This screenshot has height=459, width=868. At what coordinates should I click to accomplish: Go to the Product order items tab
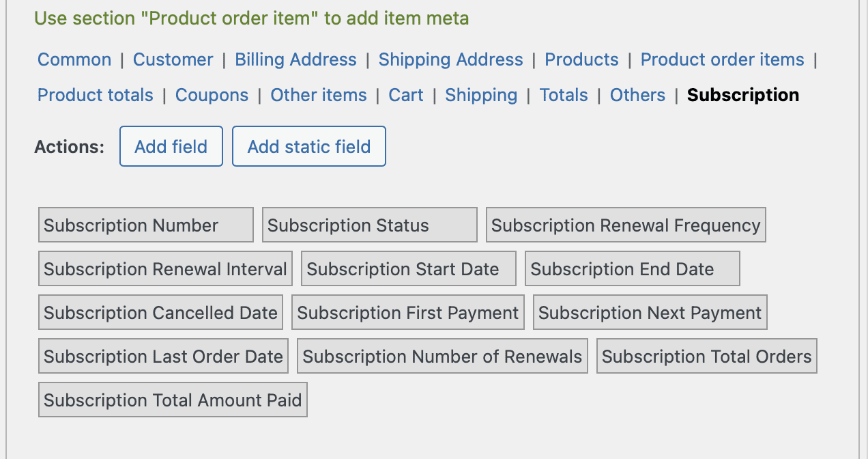point(722,59)
